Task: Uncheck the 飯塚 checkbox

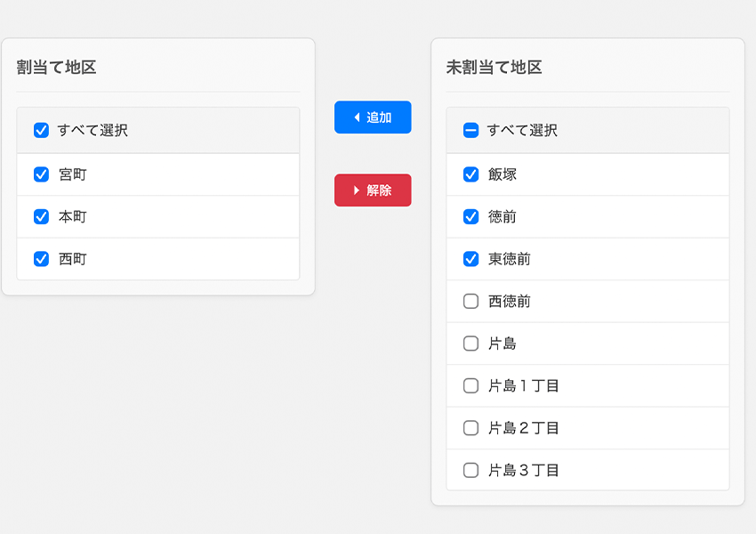Action: click(x=471, y=174)
